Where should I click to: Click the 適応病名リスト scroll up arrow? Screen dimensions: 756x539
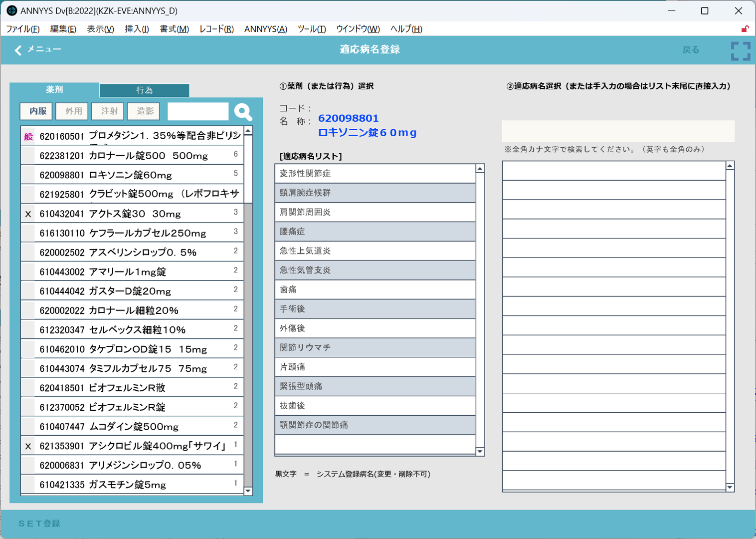[480, 169]
